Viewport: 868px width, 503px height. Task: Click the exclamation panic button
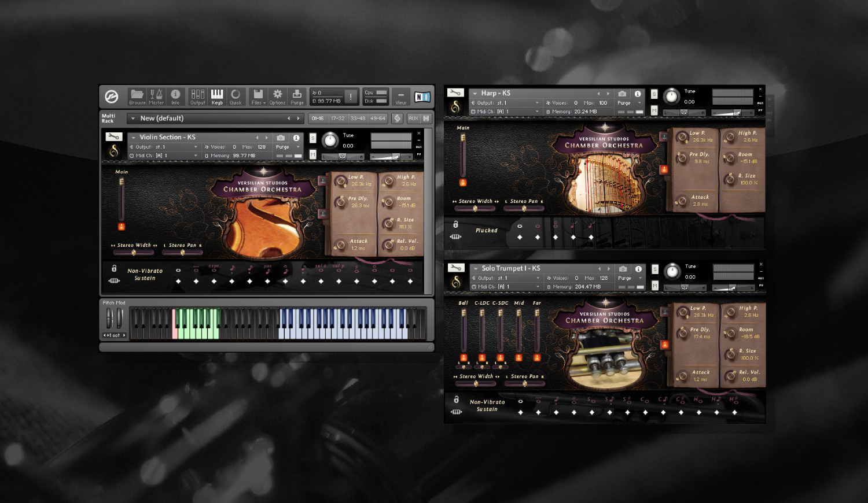(x=351, y=97)
